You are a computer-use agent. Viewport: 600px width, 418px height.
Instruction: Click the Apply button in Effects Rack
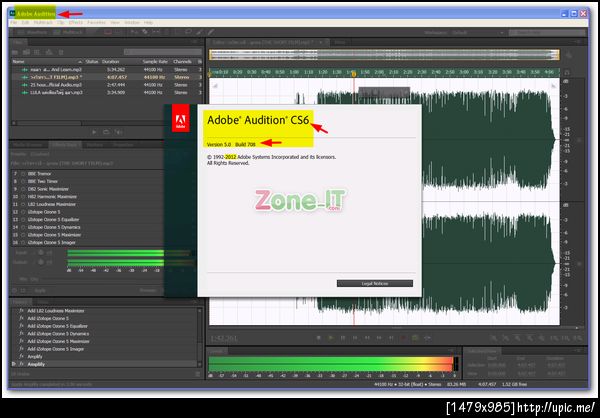point(40,291)
